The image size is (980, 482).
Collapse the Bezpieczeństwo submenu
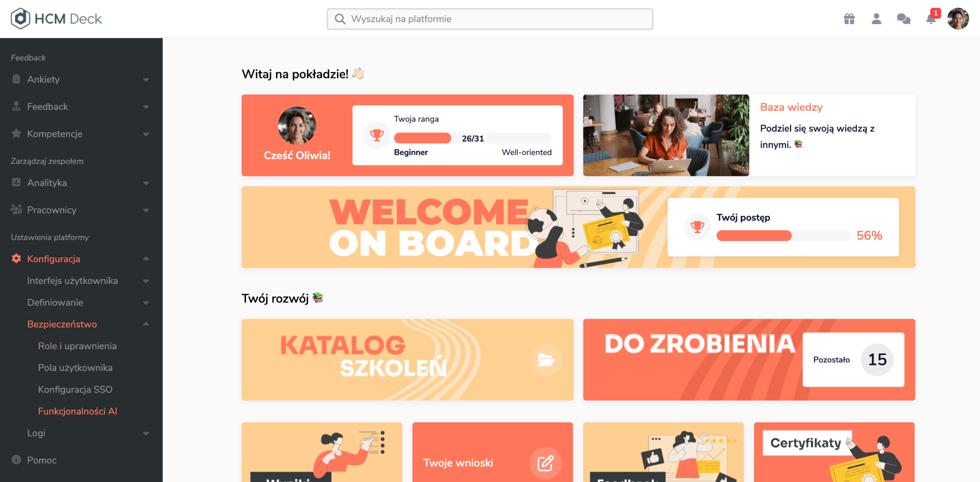pos(146,324)
